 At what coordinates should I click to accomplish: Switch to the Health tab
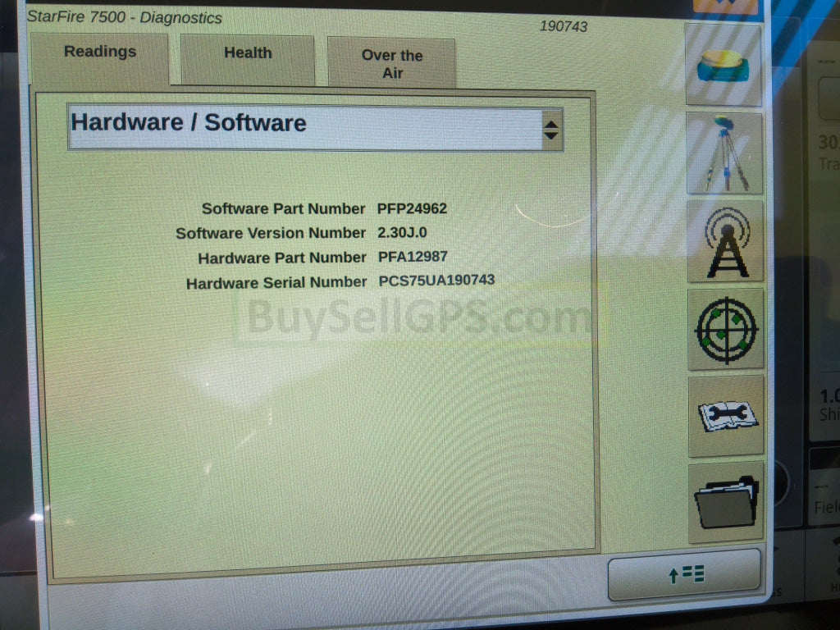248,54
